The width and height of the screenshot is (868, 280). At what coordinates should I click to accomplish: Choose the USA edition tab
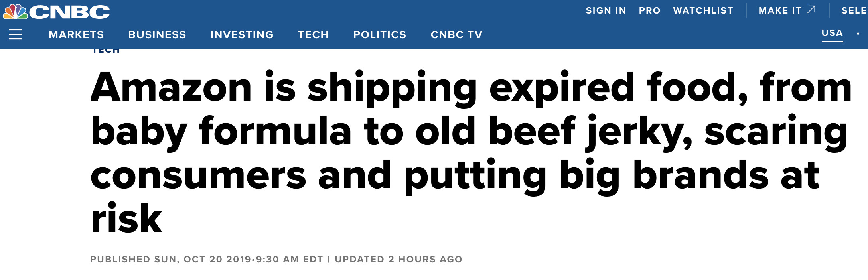(x=832, y=33)
